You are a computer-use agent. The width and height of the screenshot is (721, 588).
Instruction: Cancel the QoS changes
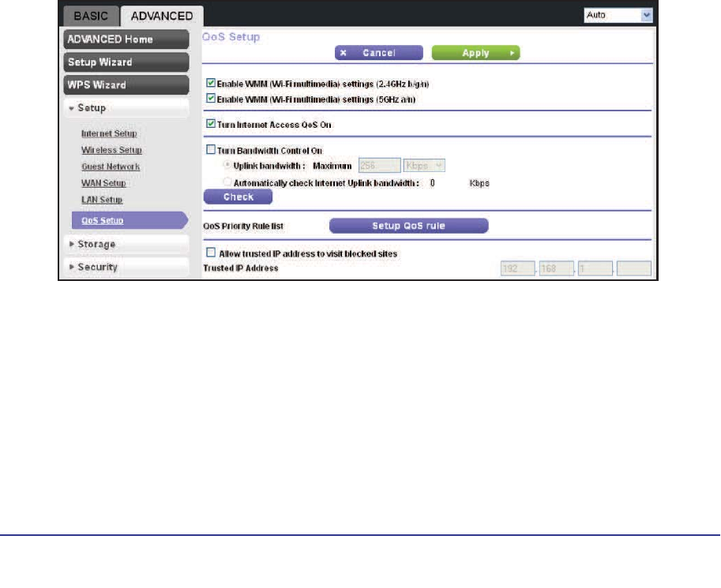(x=379, y=53)
